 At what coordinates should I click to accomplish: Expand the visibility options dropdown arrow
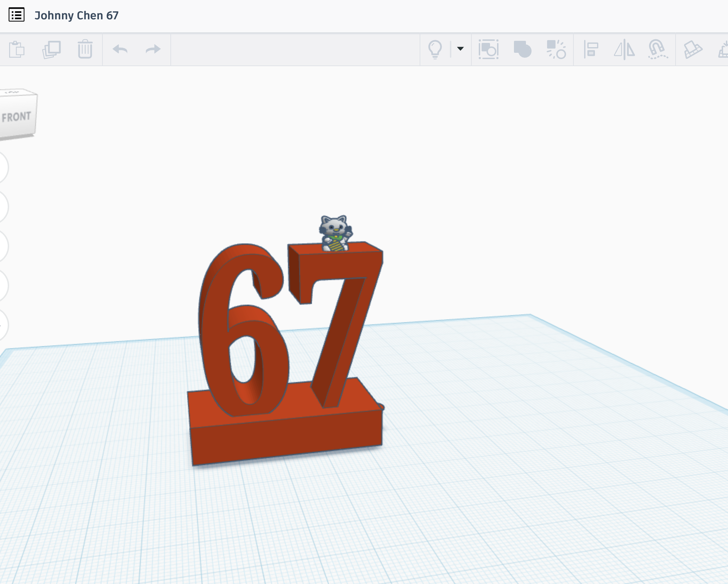coord(460,49)
